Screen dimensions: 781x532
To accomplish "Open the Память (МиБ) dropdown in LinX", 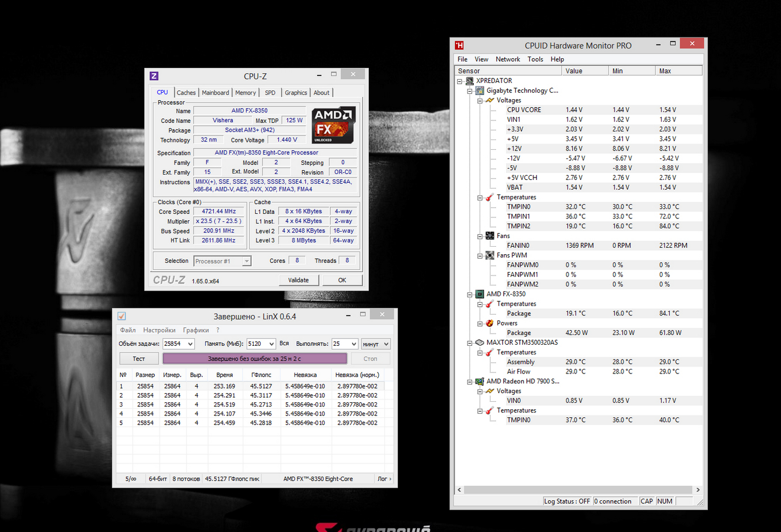I will (270, 344).
